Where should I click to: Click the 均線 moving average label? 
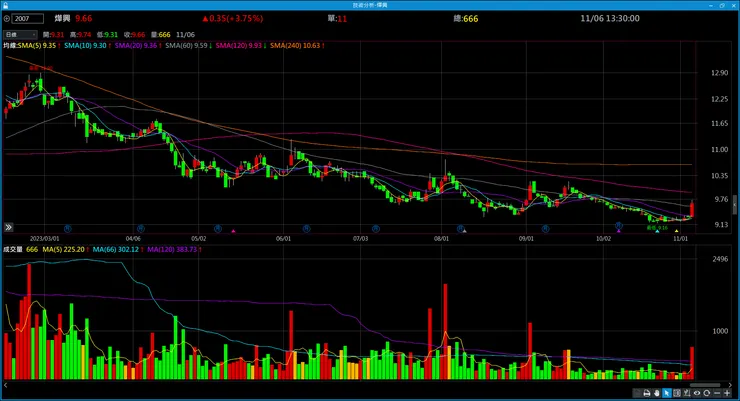coord(10,46)
